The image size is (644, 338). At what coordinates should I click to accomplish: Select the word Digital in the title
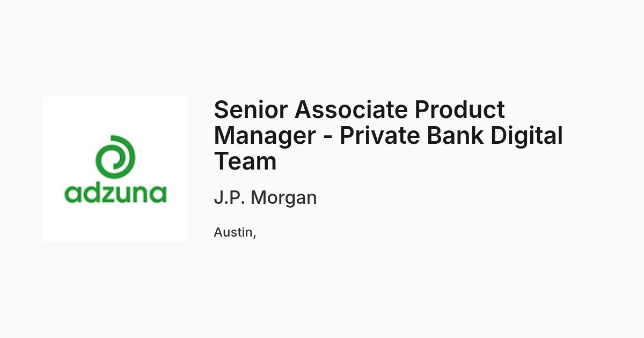pos(526,136)
